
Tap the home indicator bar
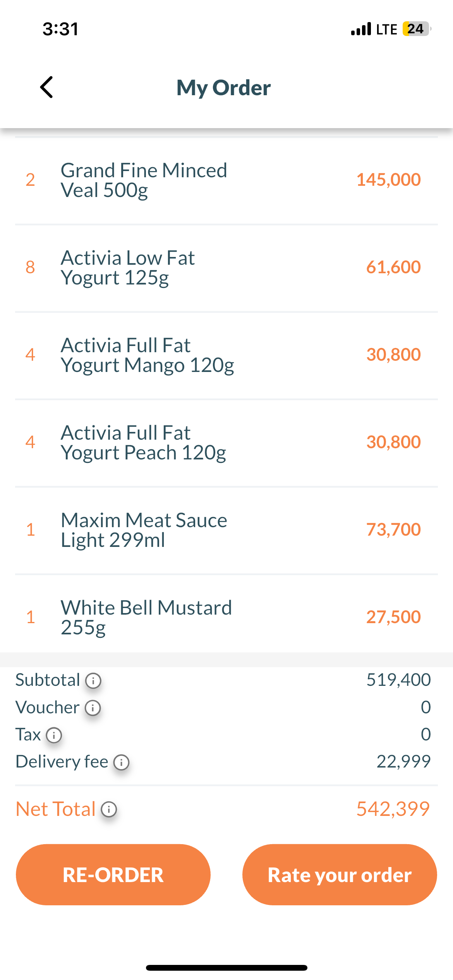click(226, 968)
